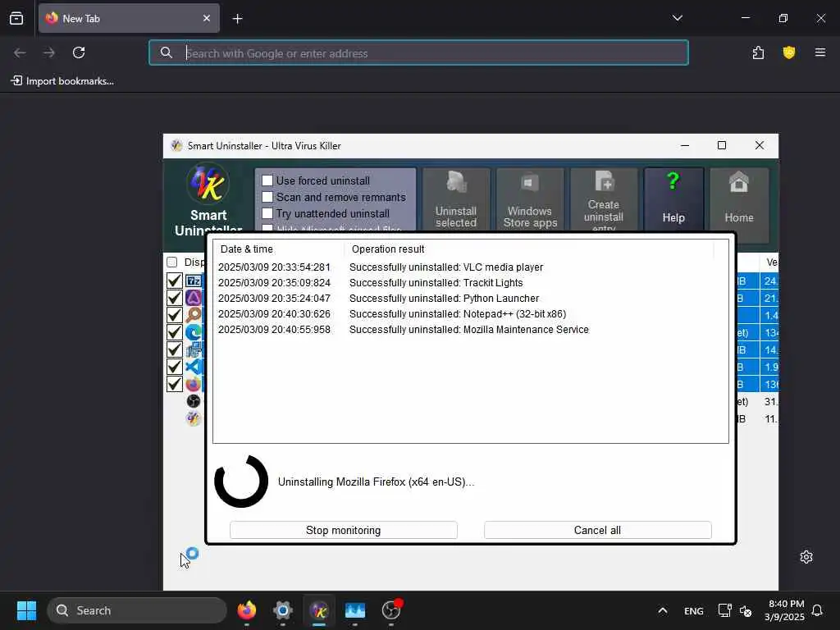Click the UVK Smart Uninstaller logo
The height and width of the screenshot is (630, 840).
point(208,183)
